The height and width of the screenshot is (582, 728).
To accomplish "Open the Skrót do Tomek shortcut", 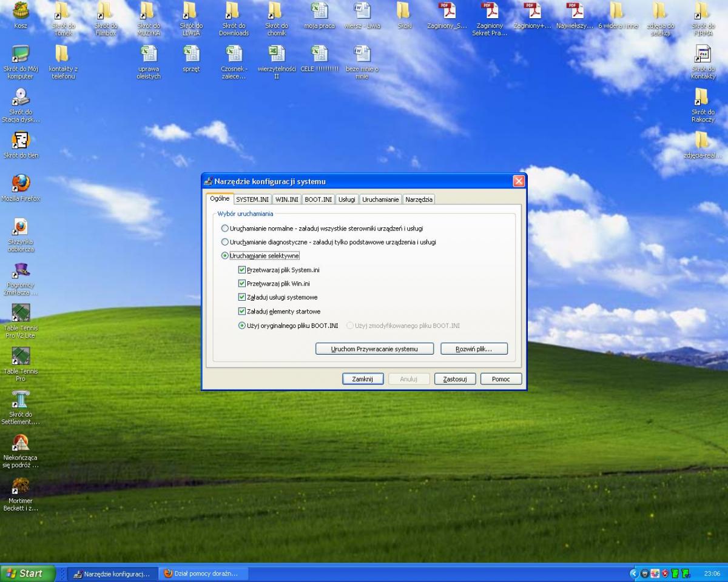I will coord(63,18).
